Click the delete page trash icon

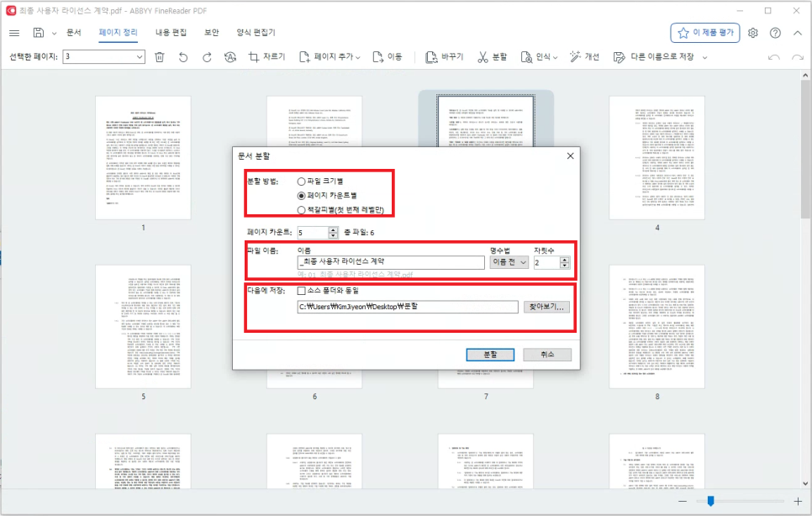click(160, 57)
